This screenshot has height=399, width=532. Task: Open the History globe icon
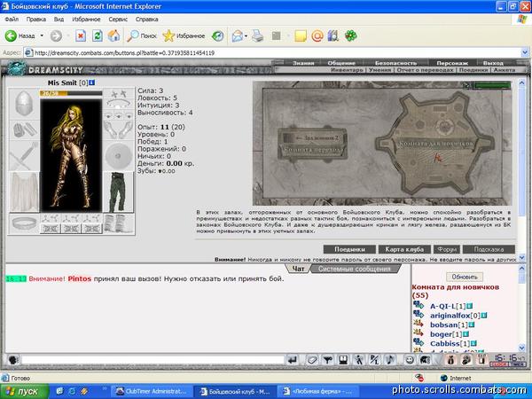(218, 35)
